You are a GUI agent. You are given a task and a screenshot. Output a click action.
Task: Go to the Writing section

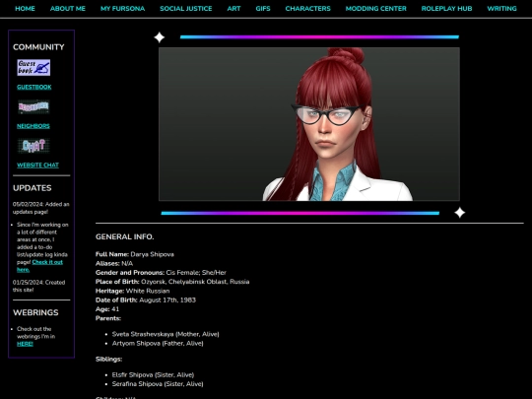point(501,9)
